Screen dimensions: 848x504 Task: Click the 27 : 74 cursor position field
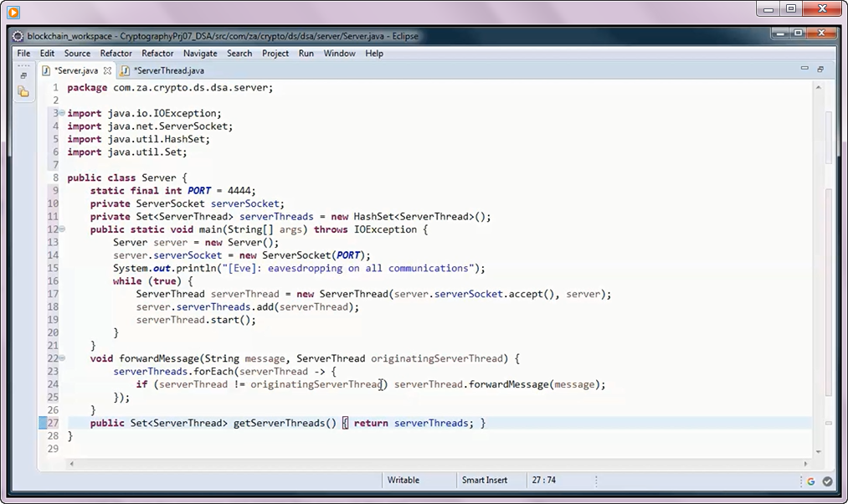543,481
